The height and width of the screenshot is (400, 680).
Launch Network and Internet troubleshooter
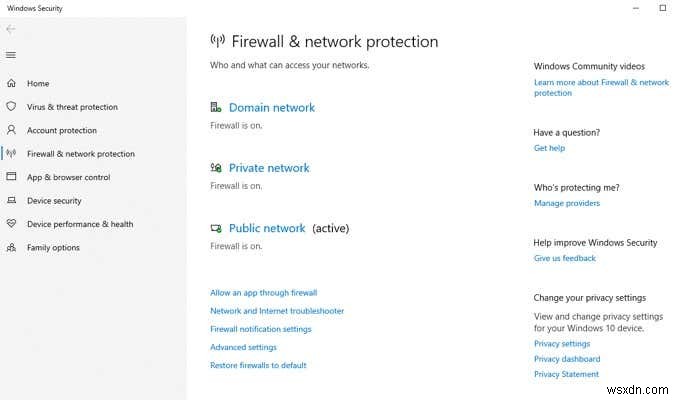click(277, 311)
